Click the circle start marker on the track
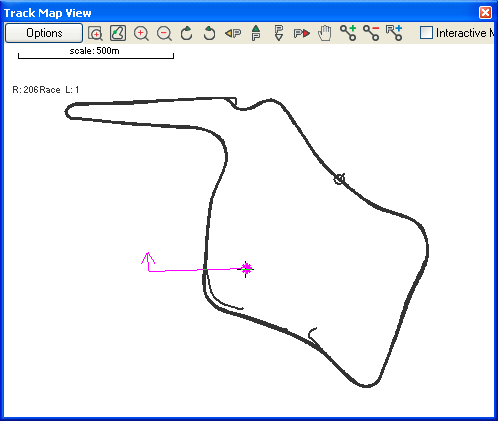 (x=339, y=179)
